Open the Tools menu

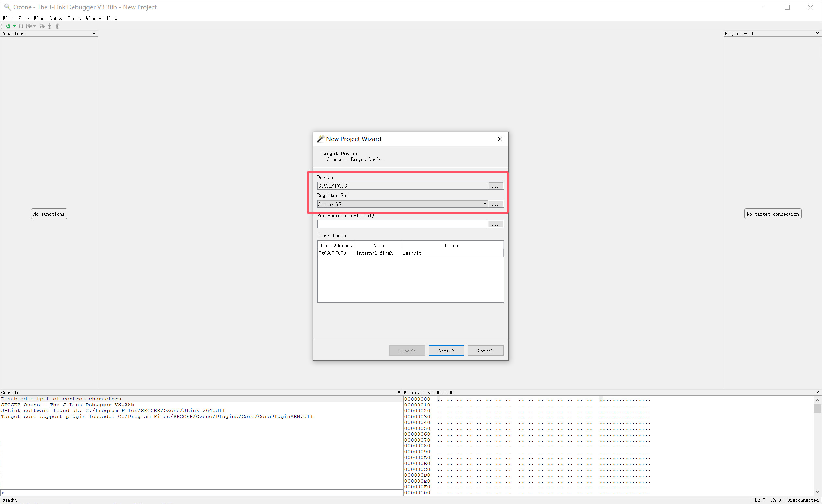pos(74,18)
